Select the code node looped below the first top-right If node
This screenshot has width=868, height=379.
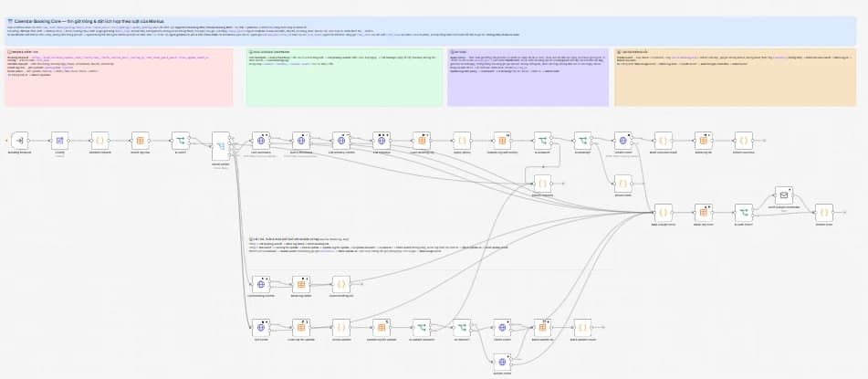(x=542, y=184)
